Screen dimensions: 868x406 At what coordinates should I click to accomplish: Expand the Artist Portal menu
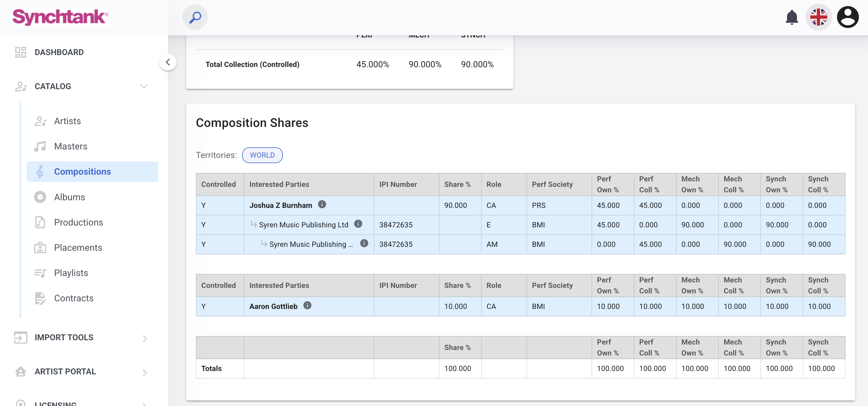144,372
